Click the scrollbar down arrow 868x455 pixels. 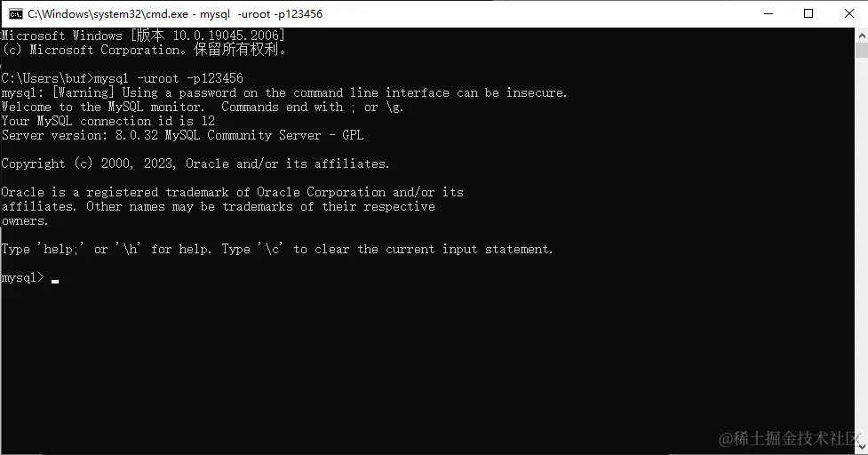click(862, 447)
